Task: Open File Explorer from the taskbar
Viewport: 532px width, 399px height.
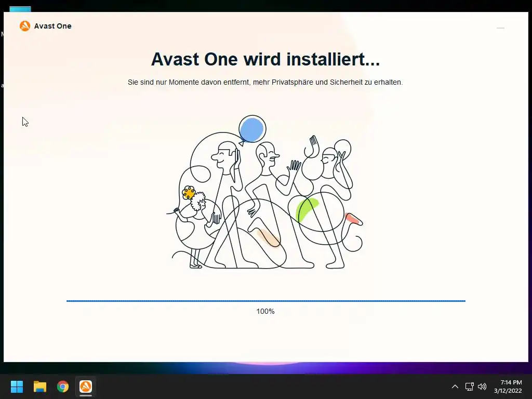Action: pyautogui.click(x=39, y=387)
